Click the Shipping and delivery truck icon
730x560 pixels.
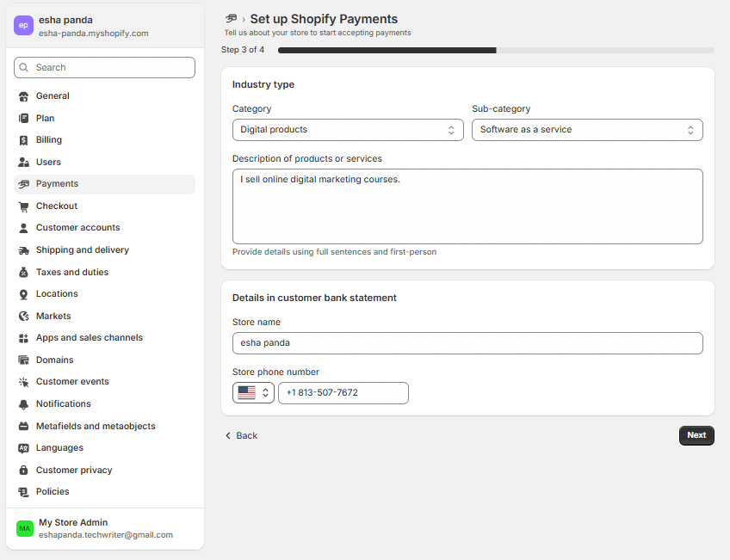[22, 249]
